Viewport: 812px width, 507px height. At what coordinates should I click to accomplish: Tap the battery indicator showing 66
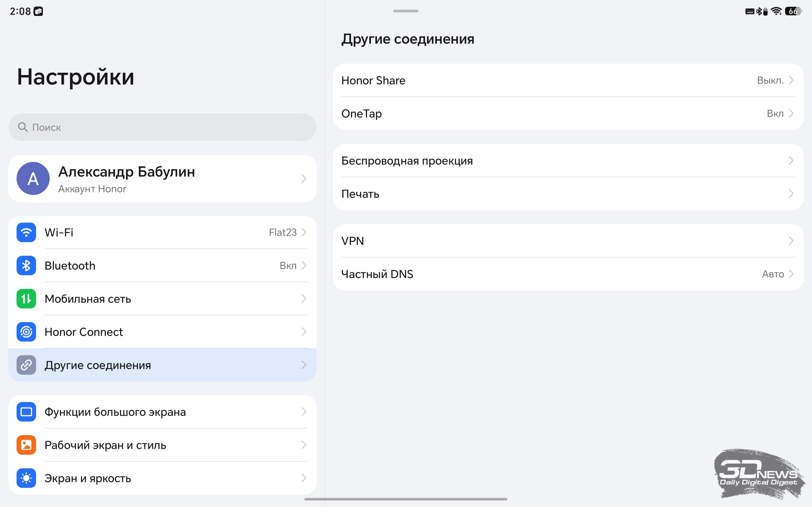pyautogui.click(x=793, y=11)
